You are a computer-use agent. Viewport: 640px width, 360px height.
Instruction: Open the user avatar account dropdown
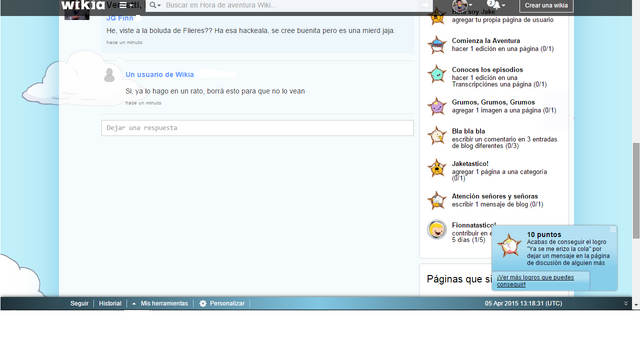click(462, 5)
